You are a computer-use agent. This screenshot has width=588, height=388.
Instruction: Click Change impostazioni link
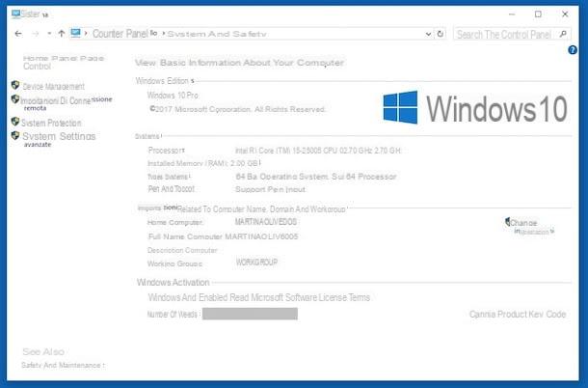point(532,227)
